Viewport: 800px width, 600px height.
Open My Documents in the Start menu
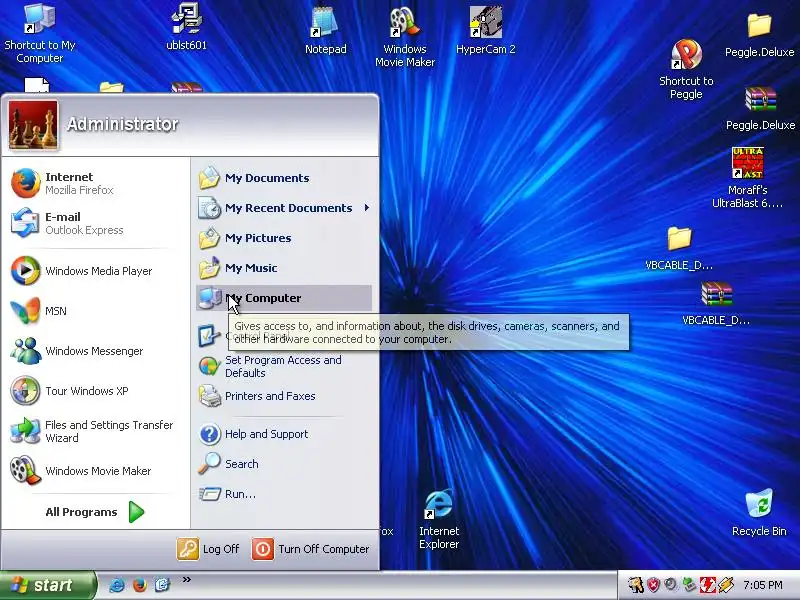click(284, 178)
